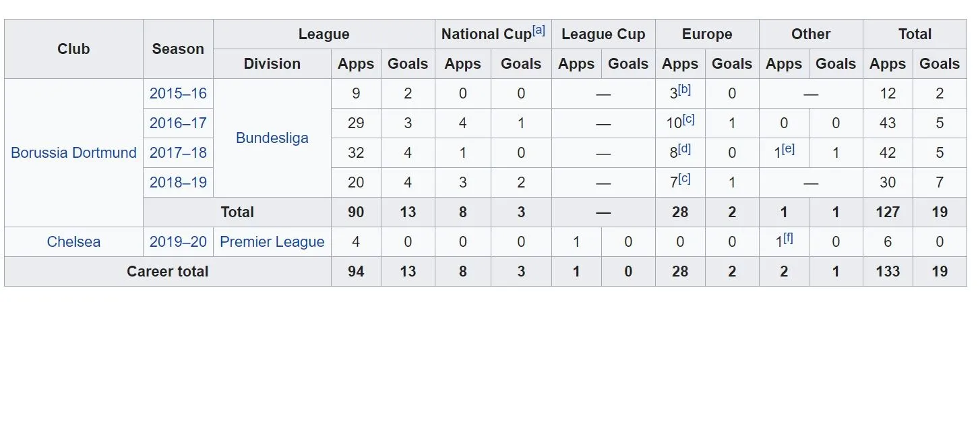Image resolution: width=980 pixels, height=437 pixels.
Task: Open the Chelsea club link
Action: tap(73, 242)
